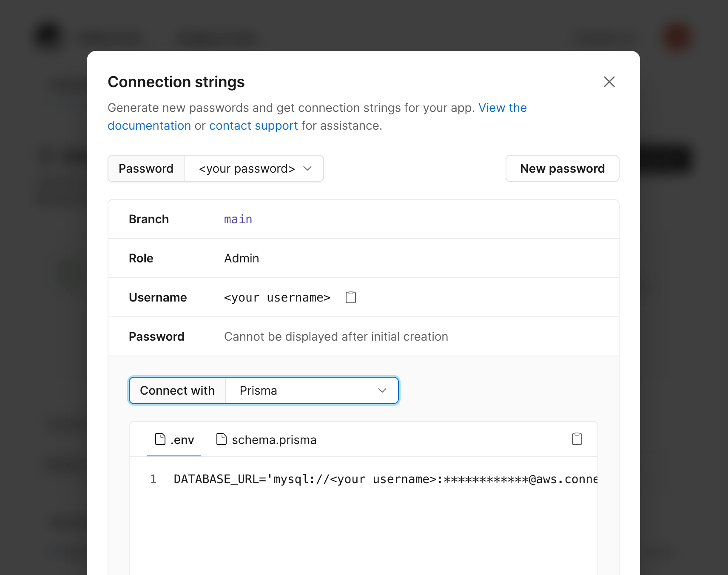
Task: Select the Password label segment
Action: click(x=146, y=168)
